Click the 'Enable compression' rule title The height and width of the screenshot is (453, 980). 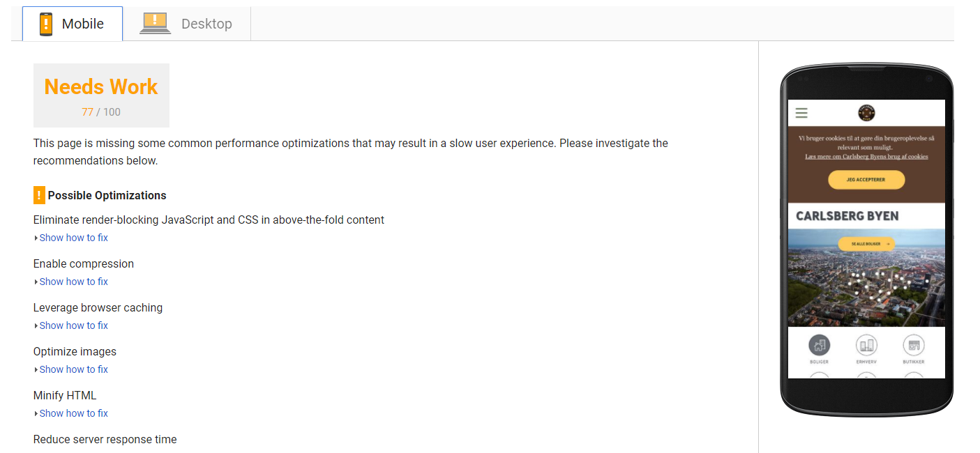[84, 263]
